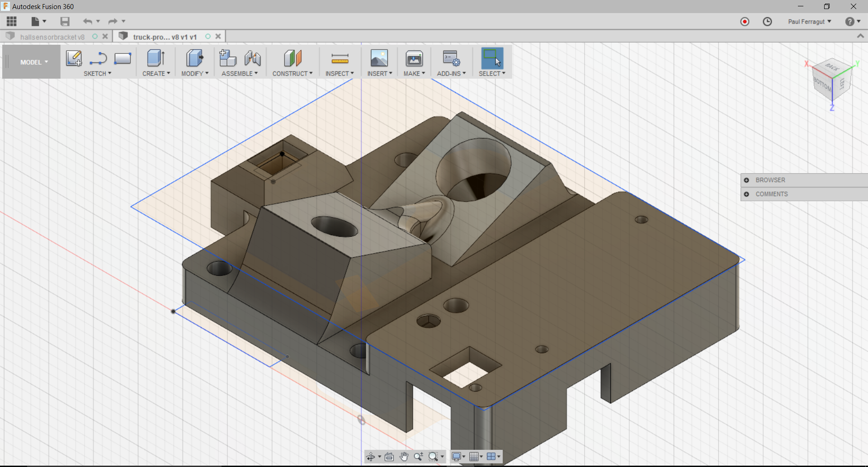This screenshot has width=868, height=467.
Task: Click the Joint icon in Assemble
Action: (253, 58)
